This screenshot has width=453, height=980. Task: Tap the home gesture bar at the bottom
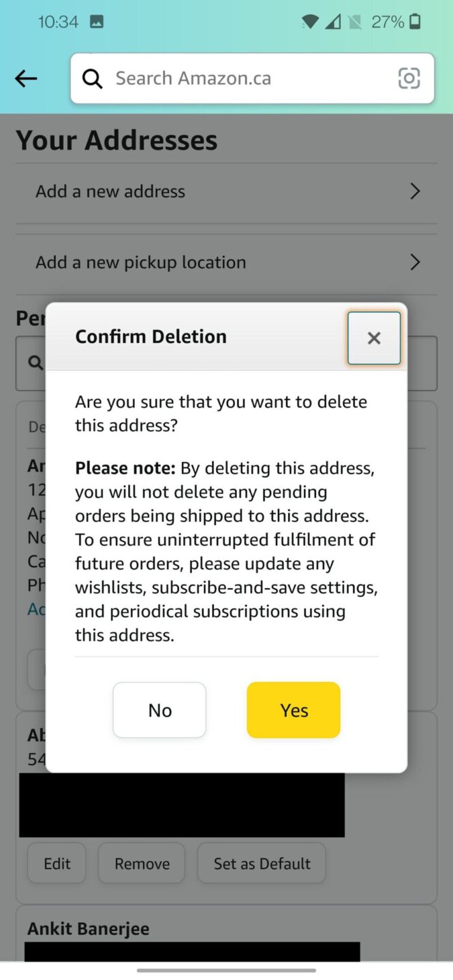click(226, 968)
